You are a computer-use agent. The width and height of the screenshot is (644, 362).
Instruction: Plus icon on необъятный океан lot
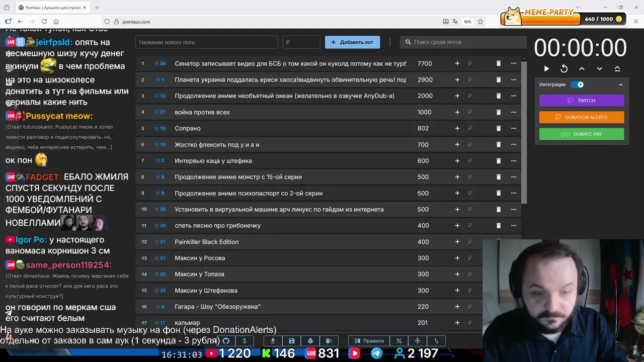pyautogui.click(x=457, y=96)
